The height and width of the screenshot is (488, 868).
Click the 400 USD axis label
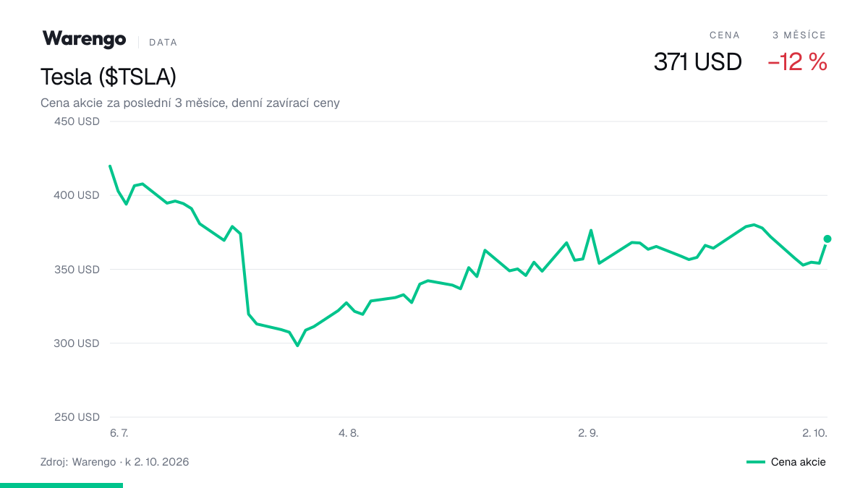pos(77,195)
